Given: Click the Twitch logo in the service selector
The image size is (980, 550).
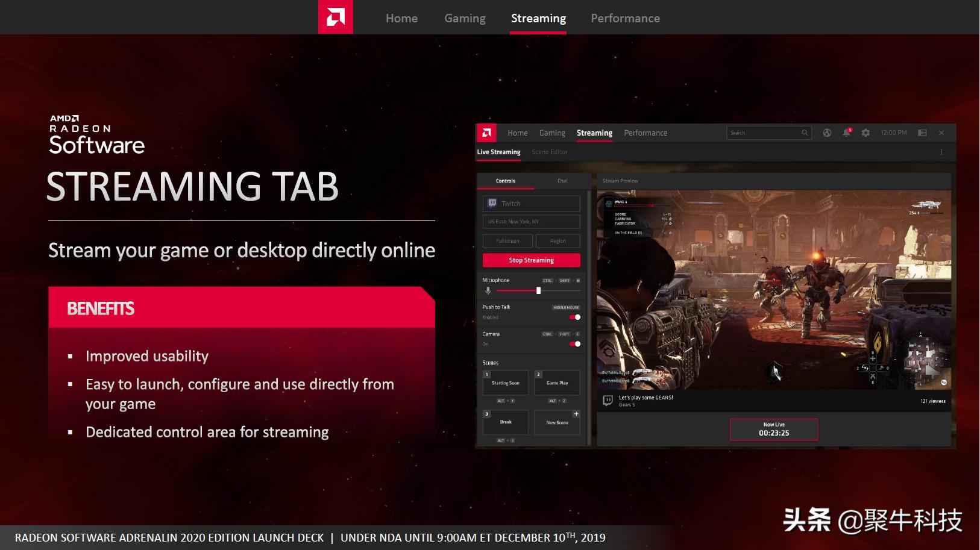Looking at the screenshot, I should click(x=492, y=204).
